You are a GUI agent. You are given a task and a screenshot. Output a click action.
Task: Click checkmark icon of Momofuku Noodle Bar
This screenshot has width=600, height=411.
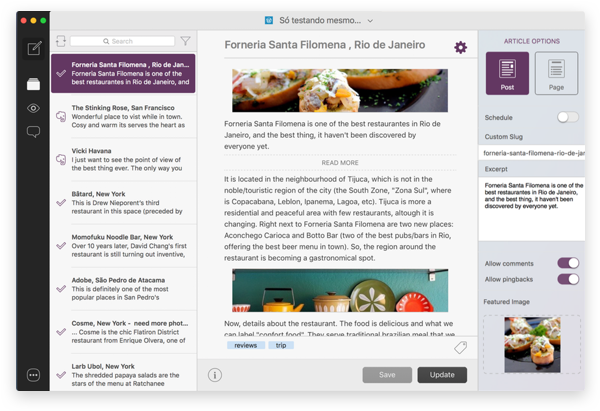pos(61,246)
